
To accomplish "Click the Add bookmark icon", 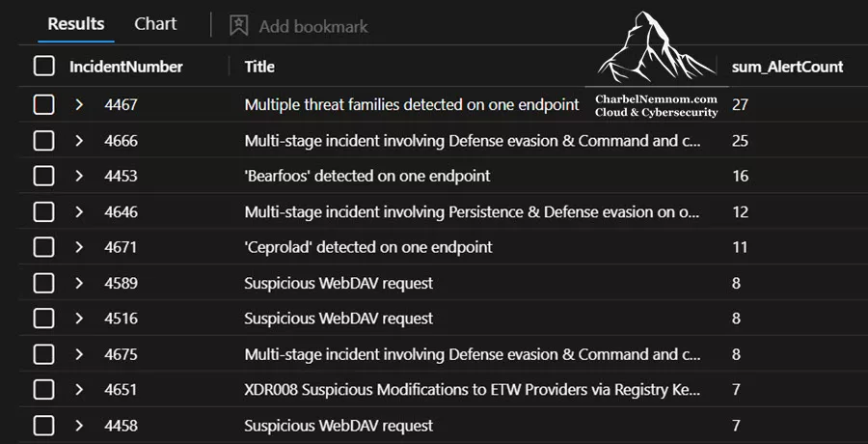I will [238, 25].
